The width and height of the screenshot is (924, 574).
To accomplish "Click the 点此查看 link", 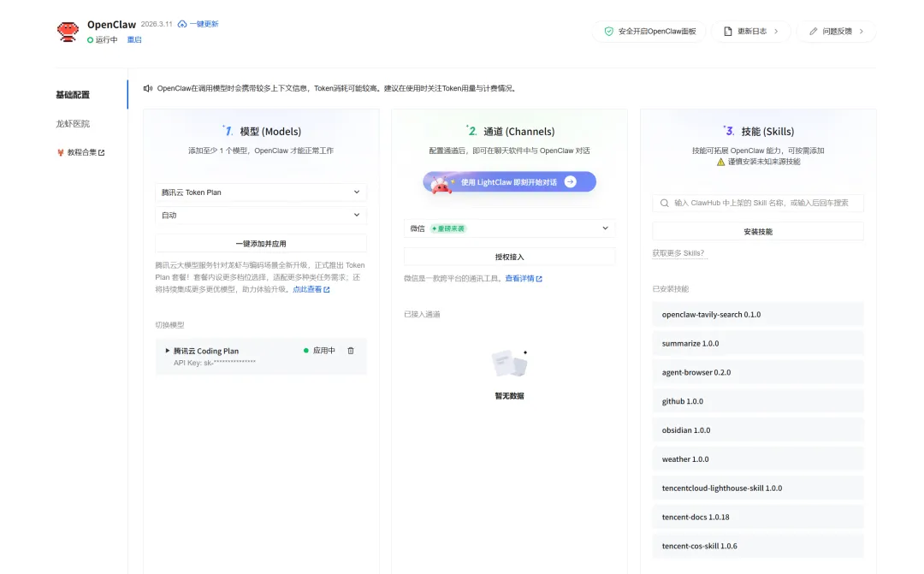I will click(x=307, y=289).
